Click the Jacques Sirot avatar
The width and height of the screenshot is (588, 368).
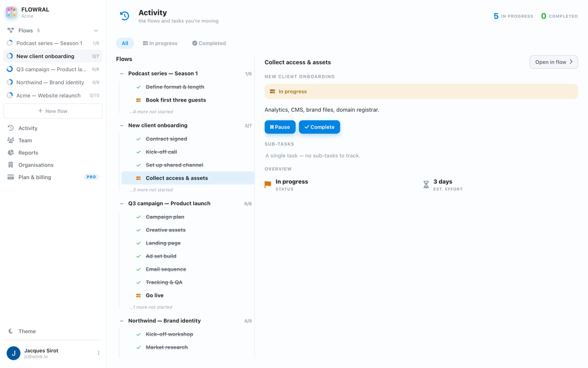tap(14, 353)
